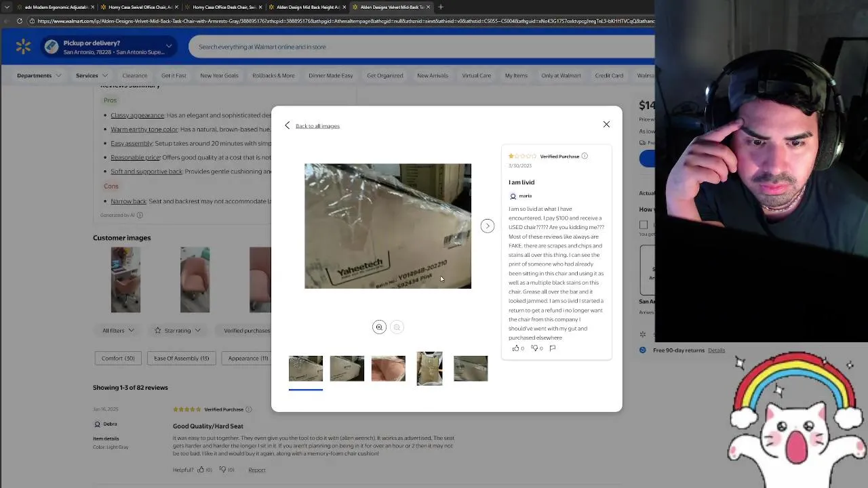Open second customer image pink chair
The height and width of the screenshot is (488, 868).
tap(195, 280)
